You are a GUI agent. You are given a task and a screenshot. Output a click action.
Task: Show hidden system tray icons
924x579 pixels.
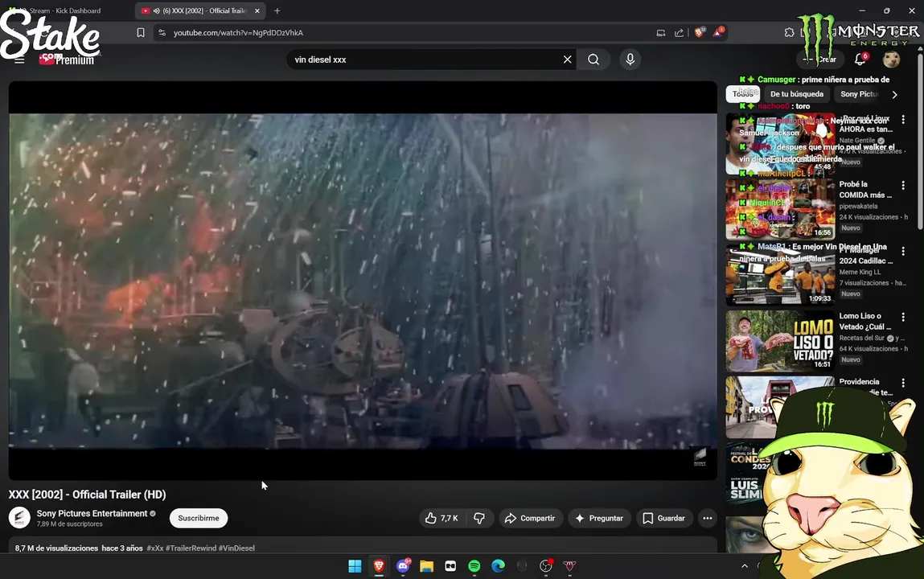pyautogui.click(x=745, y=566)
